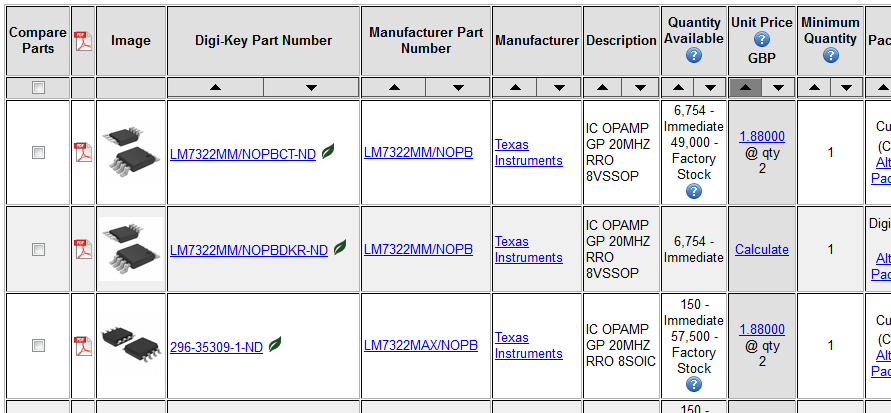Screen dimensions: 891x413
Task: Open product image for LM7322MM/NOPBCT-ND
Action: click(131, 152)
